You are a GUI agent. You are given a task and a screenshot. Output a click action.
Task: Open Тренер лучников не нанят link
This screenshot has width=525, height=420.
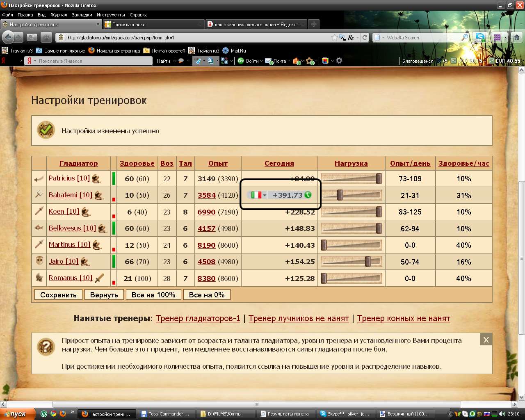(x=298, y=318)
